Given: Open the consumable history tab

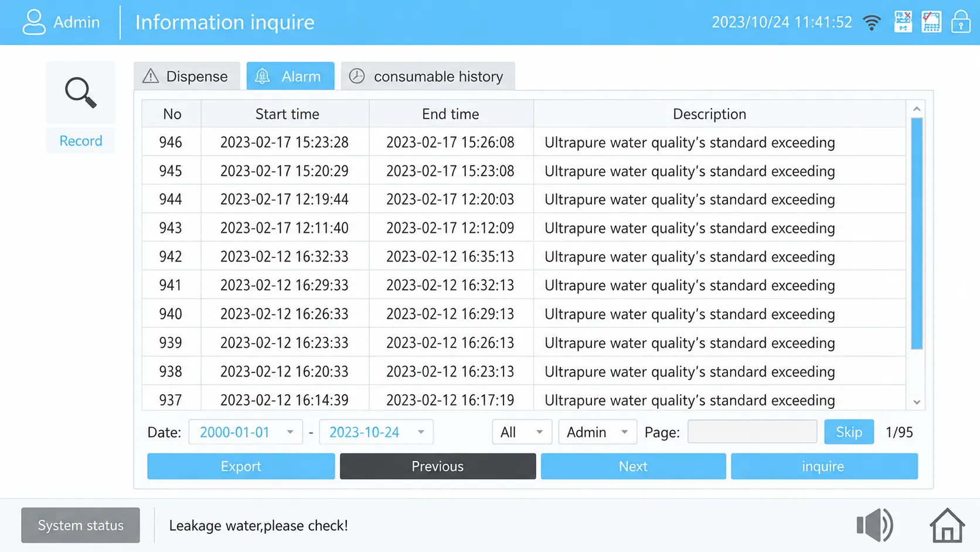Looking at the screenshot, I should (x=428, y=76).
